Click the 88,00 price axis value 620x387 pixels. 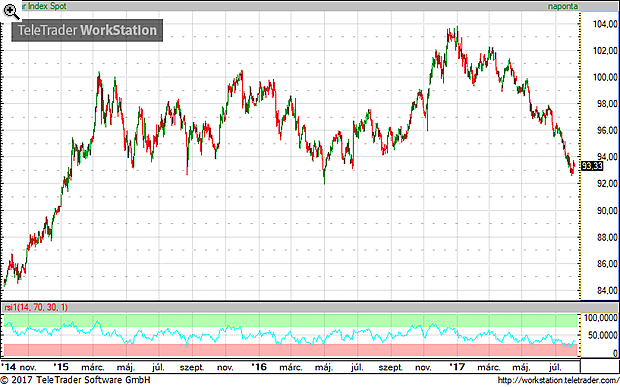(607, 237)
